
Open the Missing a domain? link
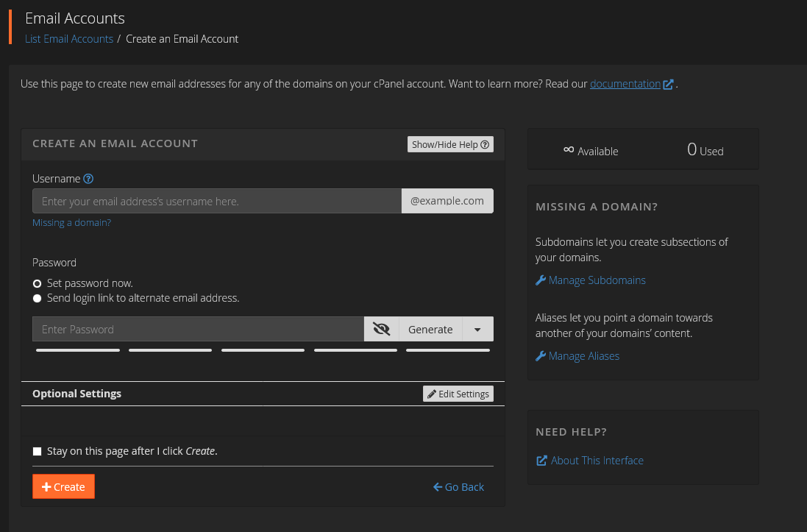click(71, 222)
